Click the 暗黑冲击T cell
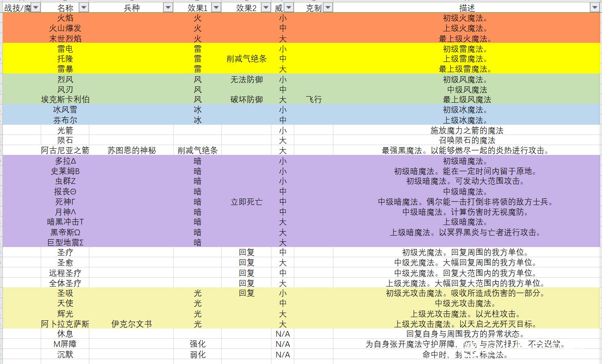This screenshot has height=364, width=602. tap(65, 222)
